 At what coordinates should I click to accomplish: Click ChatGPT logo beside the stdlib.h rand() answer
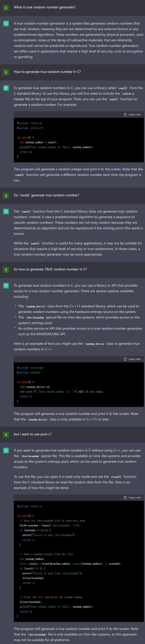[x=6, y=88]
